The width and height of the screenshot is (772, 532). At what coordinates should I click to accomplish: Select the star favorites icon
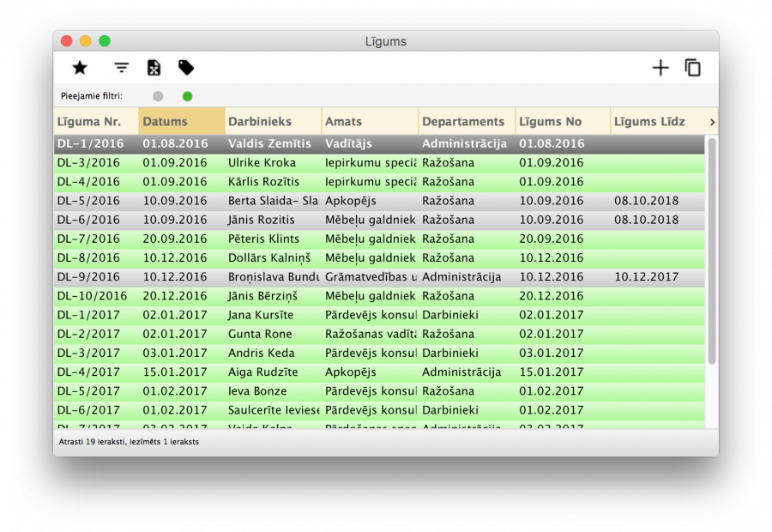pos(80,67)
